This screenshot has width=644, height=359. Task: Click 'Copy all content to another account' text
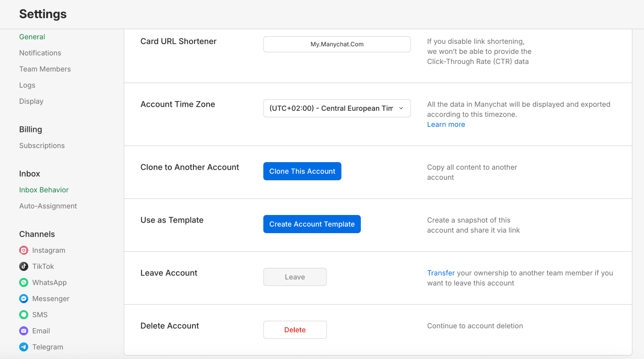tap(472, 172)
